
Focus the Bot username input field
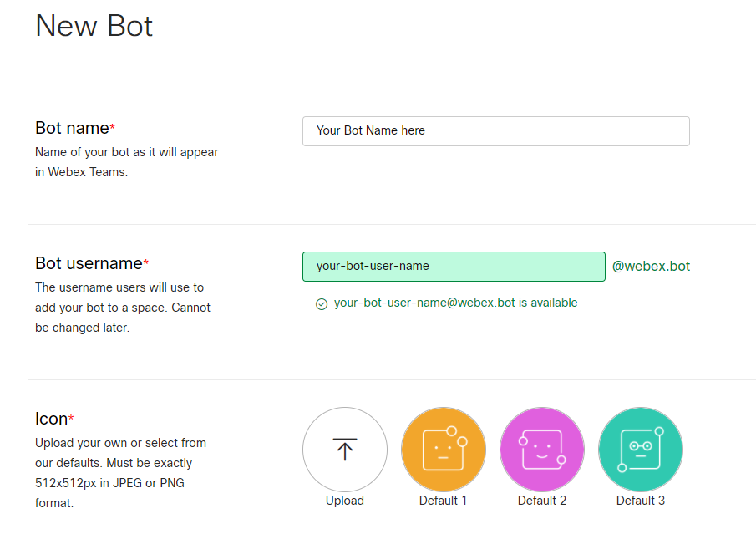pos(454,267)
